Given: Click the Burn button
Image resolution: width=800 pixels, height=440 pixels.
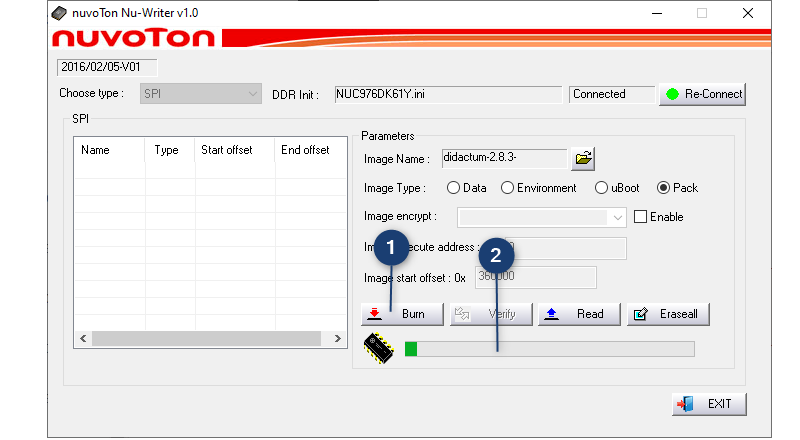Looking at the screenshot, I should pyautogui.click(x=402, y=314).
